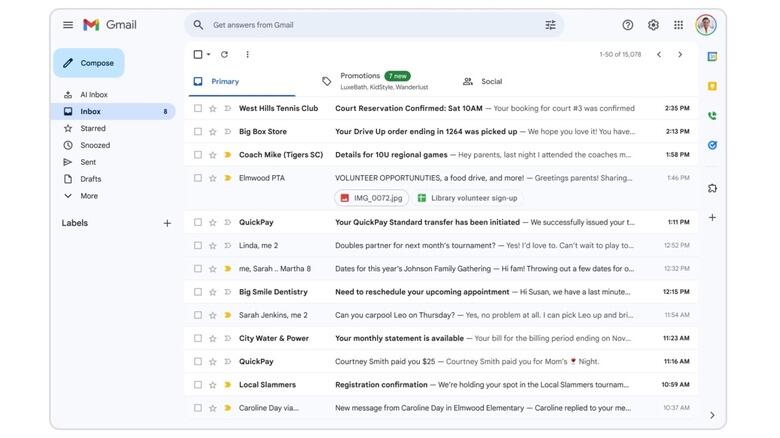Viewport: 780px width, 438px height.
Task: Click the Compose button
Action: click(89, 63)
